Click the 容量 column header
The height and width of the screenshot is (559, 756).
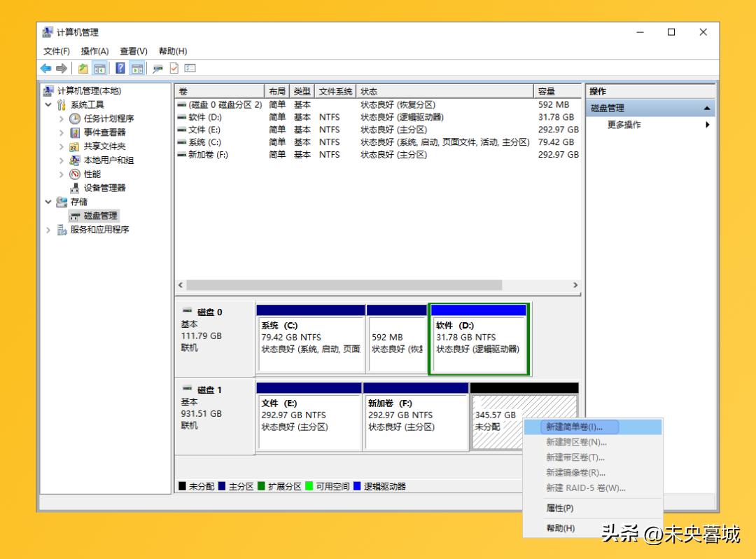[546, 92]
